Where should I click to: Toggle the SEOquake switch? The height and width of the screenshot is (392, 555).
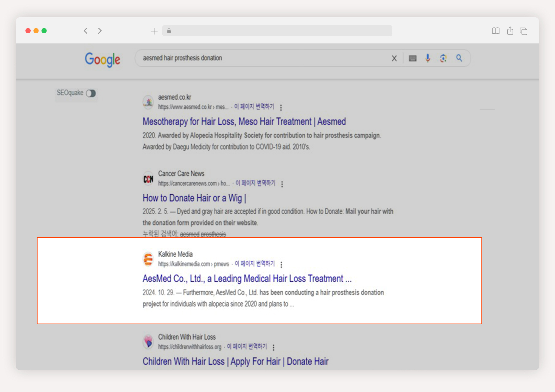click(x=91, y=93)
